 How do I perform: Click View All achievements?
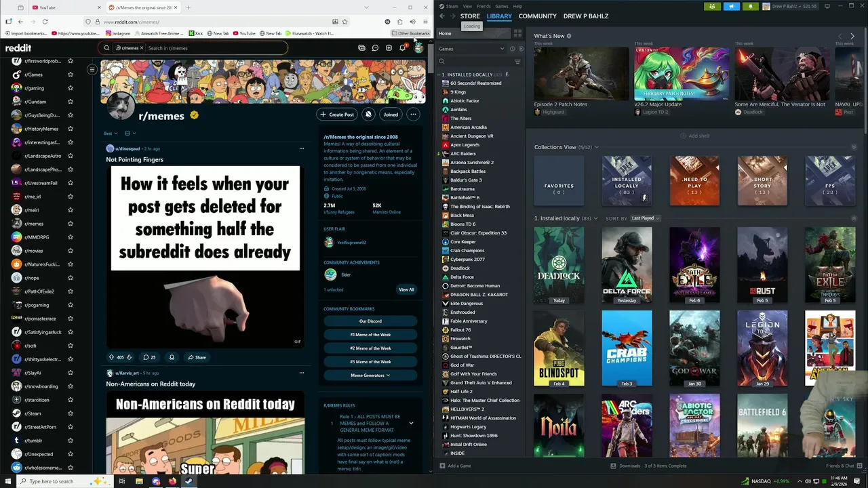(x=406, y=289)
